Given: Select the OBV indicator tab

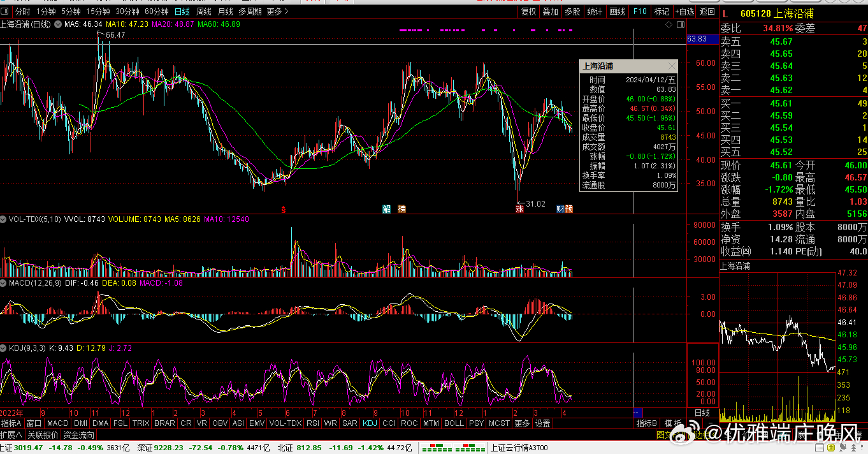Looking at the screenshot, I should [220, 423].
